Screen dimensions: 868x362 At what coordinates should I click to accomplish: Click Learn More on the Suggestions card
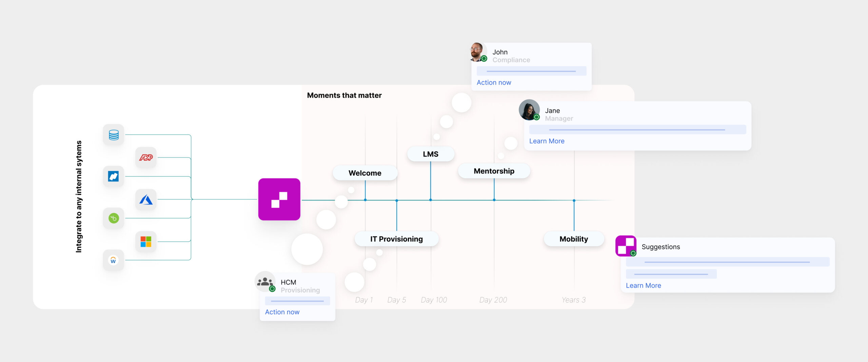[643, 286]
